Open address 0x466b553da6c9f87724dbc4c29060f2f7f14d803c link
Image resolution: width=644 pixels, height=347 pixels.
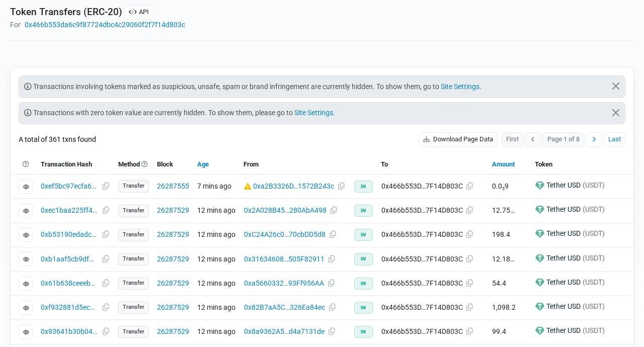point(105,25)
